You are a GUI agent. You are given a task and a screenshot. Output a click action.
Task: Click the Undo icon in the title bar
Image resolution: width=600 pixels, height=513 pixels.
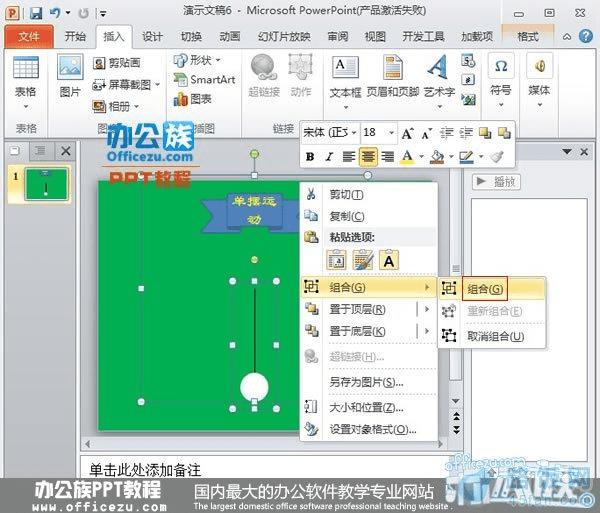point(54,13)
